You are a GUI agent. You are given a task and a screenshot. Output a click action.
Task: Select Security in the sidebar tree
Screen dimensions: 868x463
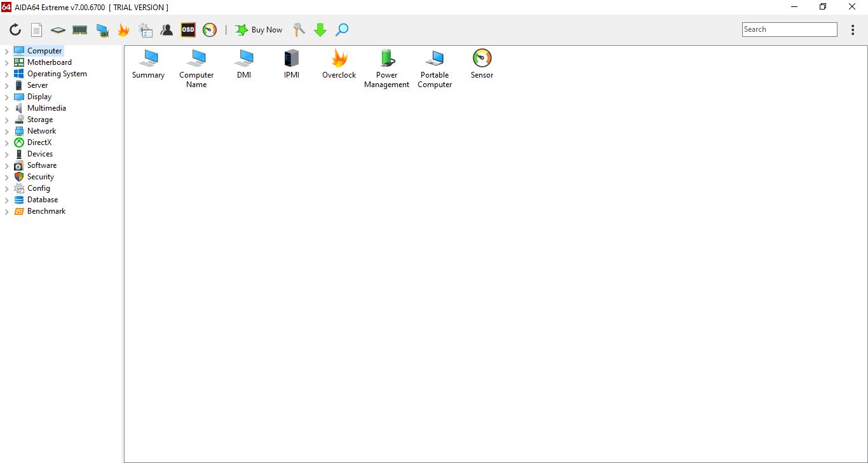coord(34,177)
